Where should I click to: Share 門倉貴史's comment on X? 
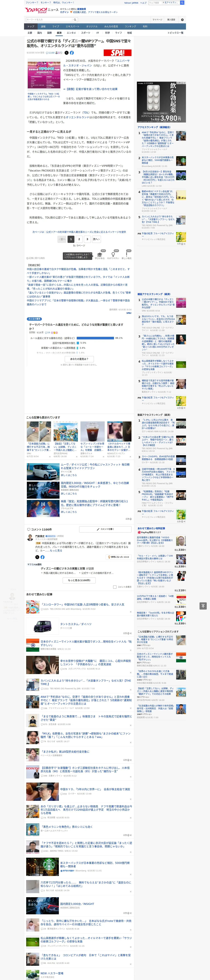click(37, 557)
